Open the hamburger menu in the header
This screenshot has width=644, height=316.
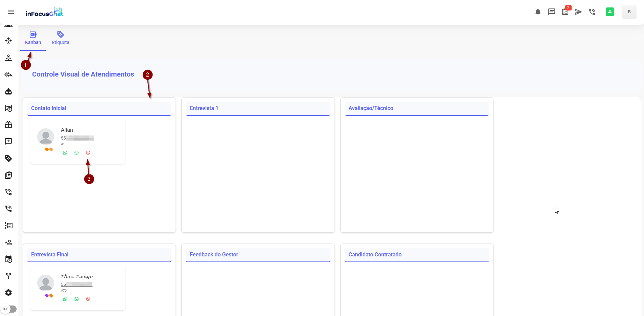click(11, 12)
